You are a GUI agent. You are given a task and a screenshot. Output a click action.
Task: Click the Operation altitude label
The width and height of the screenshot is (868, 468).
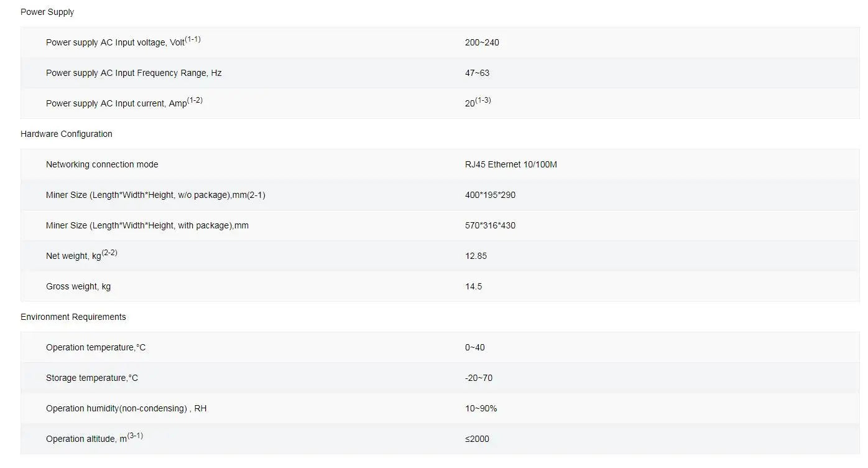pyautogui.click(x=95, y=438)
